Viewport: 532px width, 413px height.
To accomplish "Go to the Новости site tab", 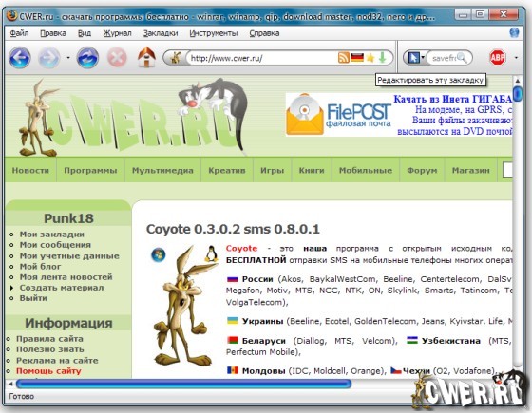I will [x=30, y=170].
